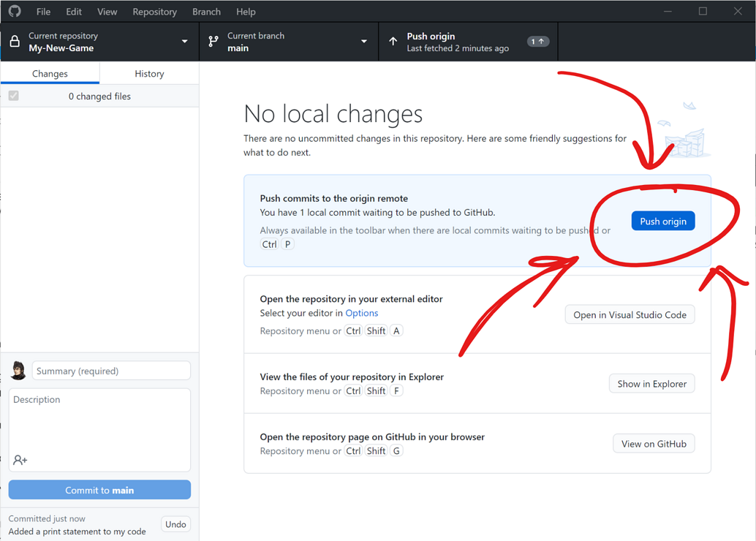
Task: Expand the Current branch dropdown
Action: click(289, 42)
